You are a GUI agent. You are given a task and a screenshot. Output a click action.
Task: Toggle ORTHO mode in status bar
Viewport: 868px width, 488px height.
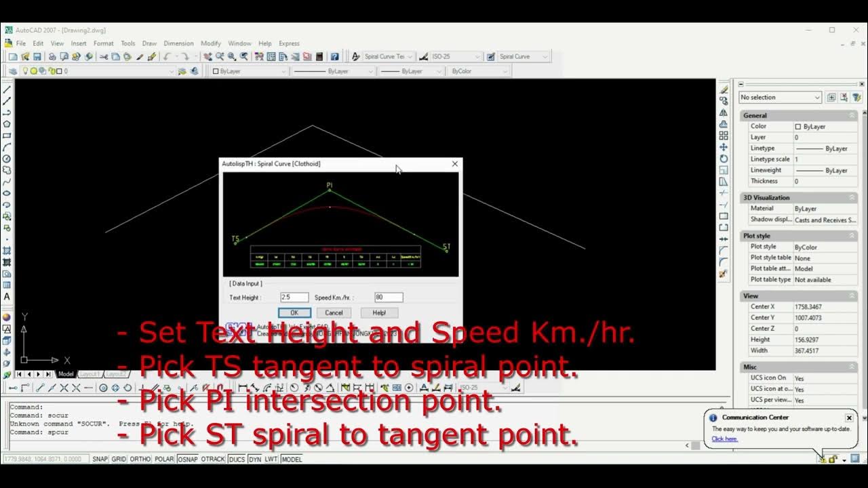[x=140, y=459]
